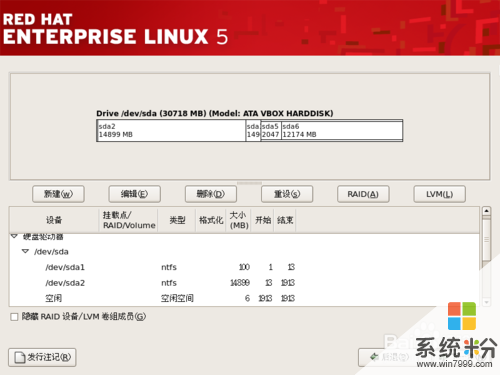The height and width of the screenshot is (375, 500).
Task: Select the /dev/sda2 partition row
Action: pos(244,283)
